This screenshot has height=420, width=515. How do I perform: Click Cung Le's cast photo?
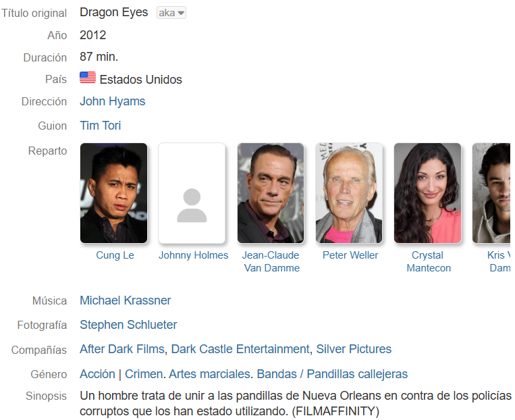(113, 193)
